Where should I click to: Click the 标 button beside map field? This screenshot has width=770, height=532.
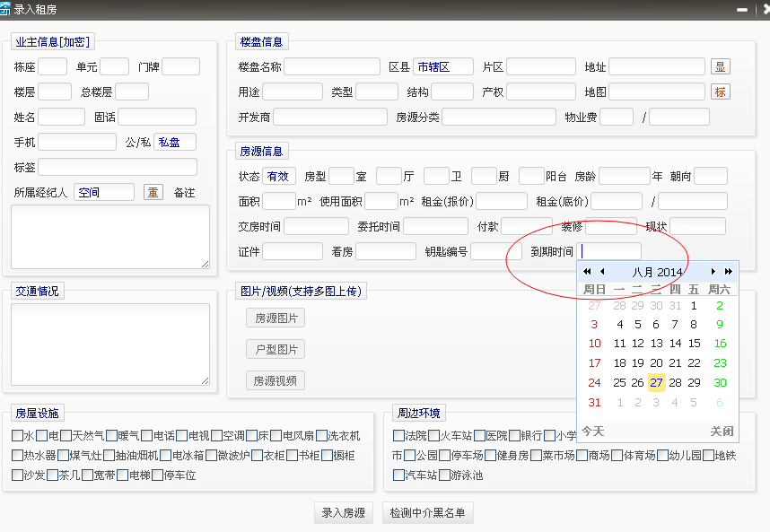(x=720, y=92)
